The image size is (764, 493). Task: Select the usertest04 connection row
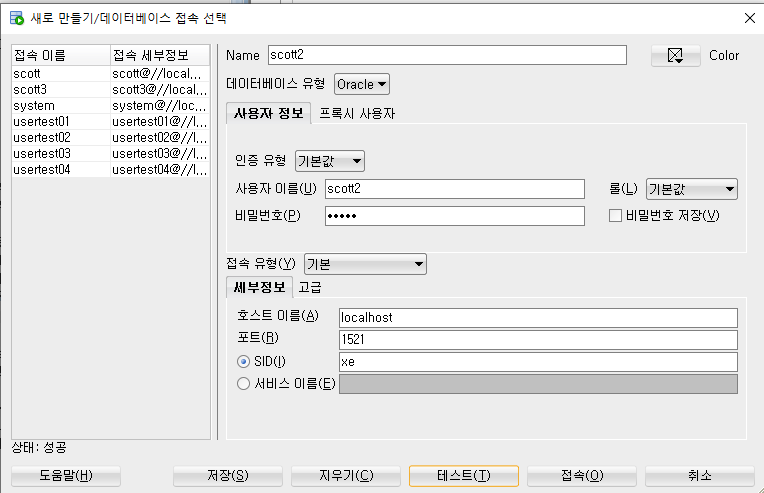111,170
